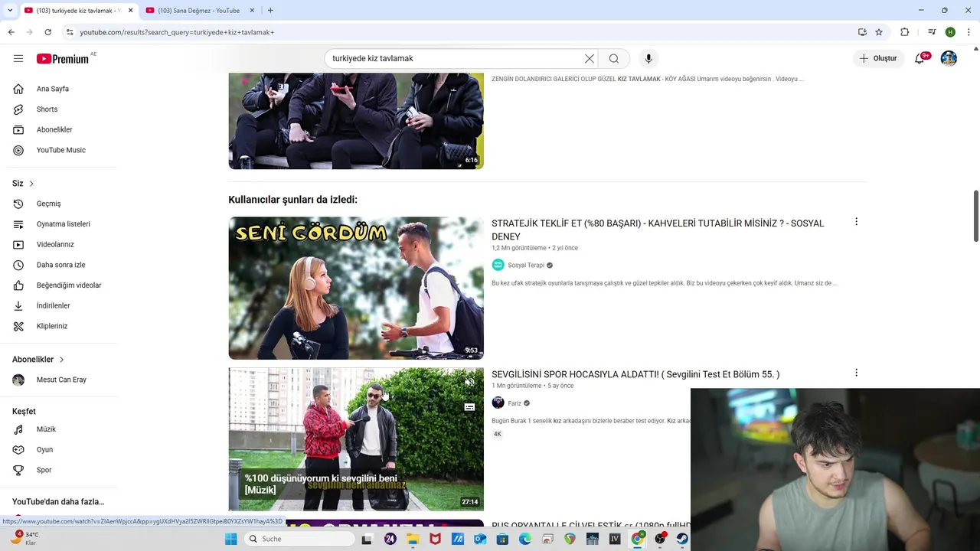Open the Chrome tab search dropdown
Screen dimensions: 980x551
coord(10,10)
